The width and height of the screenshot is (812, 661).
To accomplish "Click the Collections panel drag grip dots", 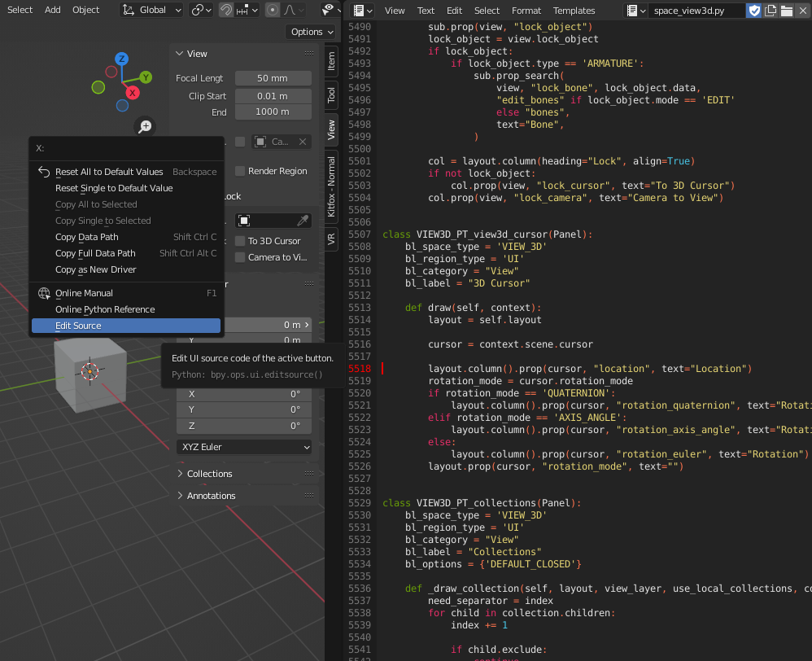I will (309, 474).
